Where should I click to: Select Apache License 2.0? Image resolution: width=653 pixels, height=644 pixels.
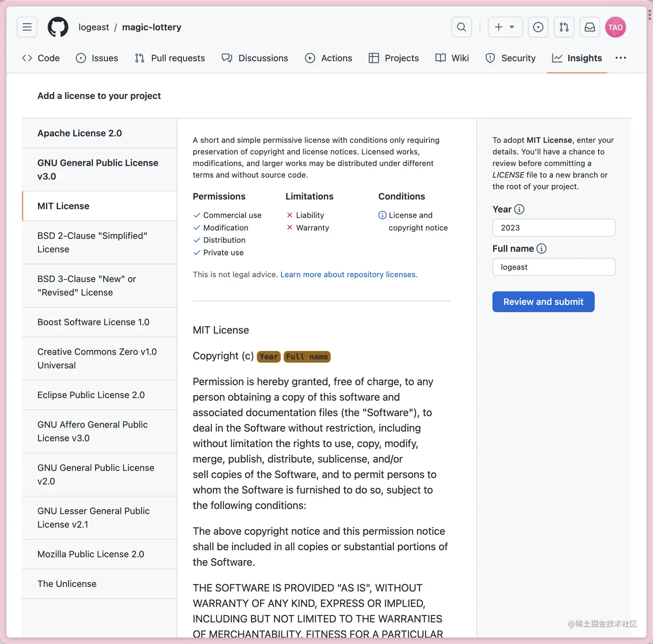99,133
